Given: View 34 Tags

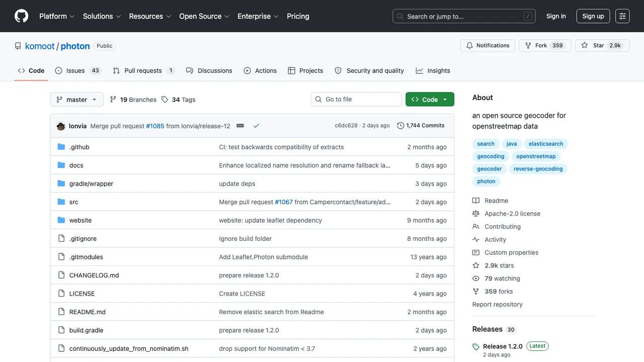Looking at the screenshot, I should click(x=179, y=100).
